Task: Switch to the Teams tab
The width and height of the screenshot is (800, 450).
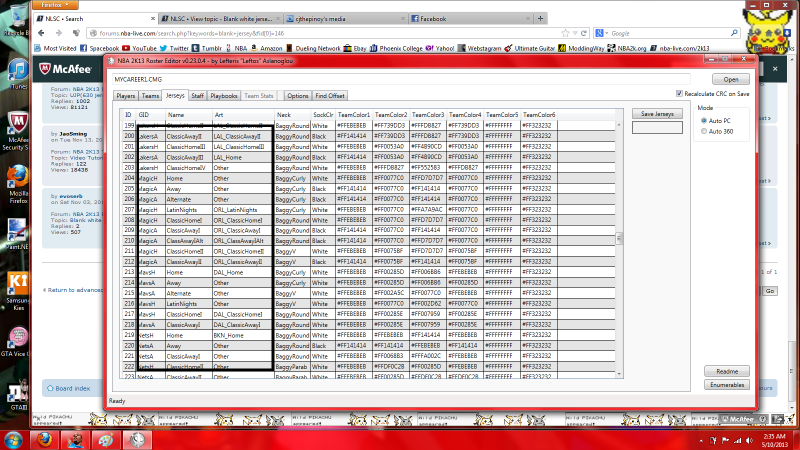Action: coord(150,96)
